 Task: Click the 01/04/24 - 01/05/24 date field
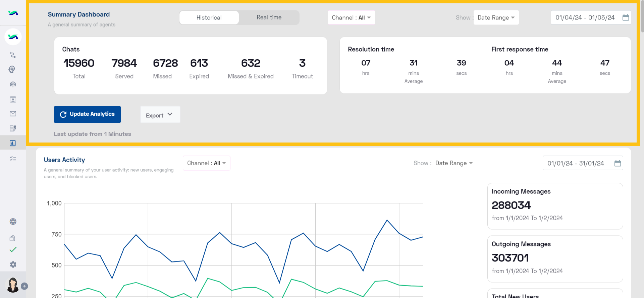pyautogui.click(x=591, y=17)
